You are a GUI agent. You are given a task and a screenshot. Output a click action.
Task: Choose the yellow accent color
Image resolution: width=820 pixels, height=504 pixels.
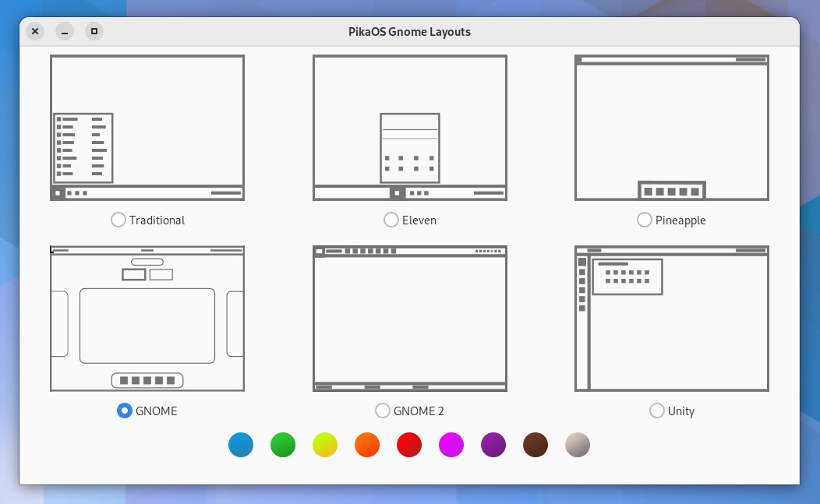pos(325,445)
